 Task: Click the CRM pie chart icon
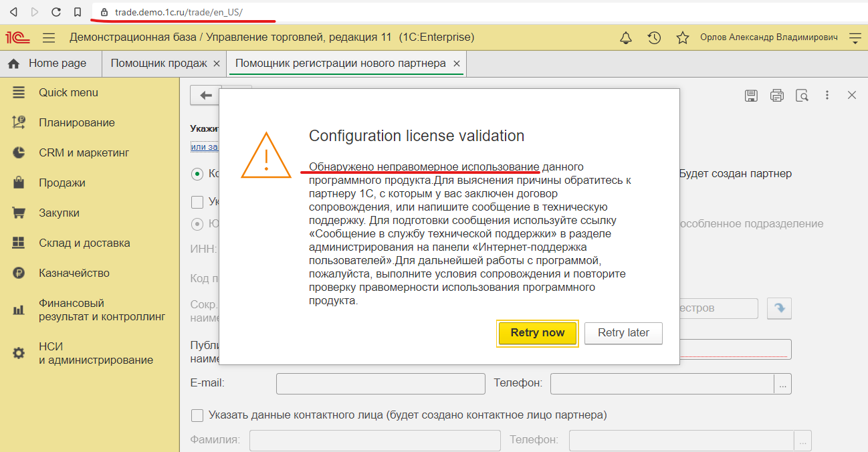point(18,152)
